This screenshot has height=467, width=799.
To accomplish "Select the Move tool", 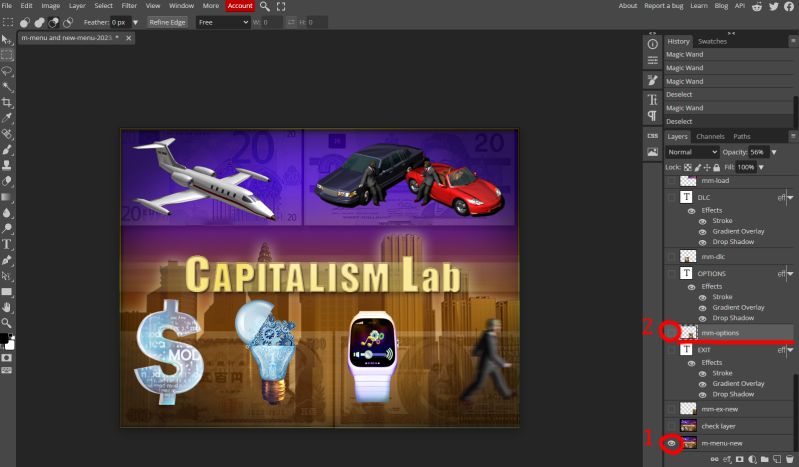I will coord(7,40).
